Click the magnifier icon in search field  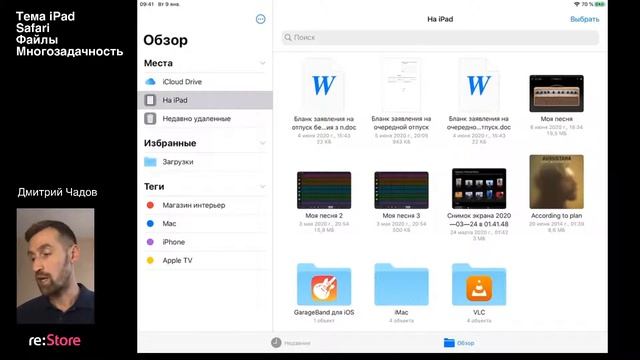tap(288, 38)
